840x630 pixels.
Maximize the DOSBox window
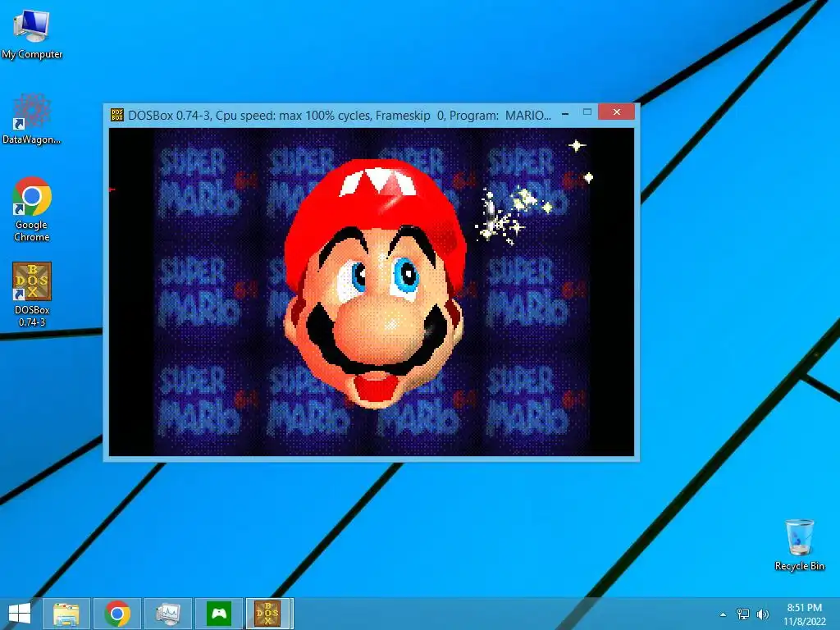click(587, 112)
